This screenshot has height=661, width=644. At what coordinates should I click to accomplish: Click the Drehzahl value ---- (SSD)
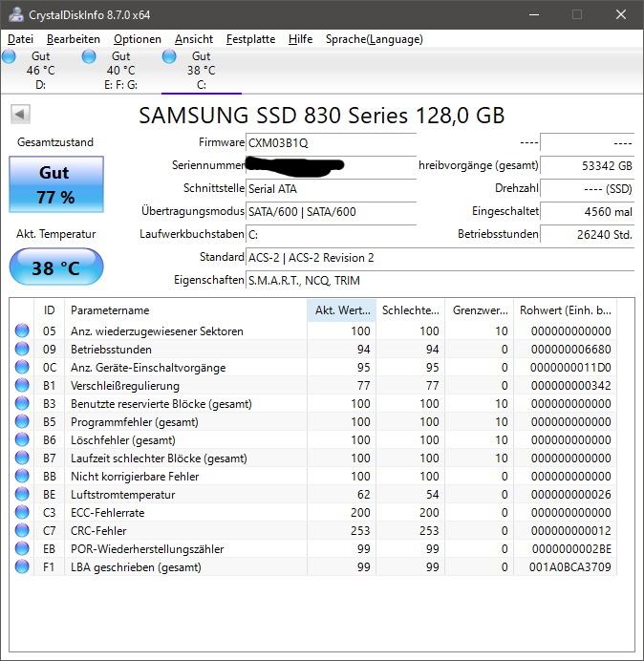pos(587,188)
